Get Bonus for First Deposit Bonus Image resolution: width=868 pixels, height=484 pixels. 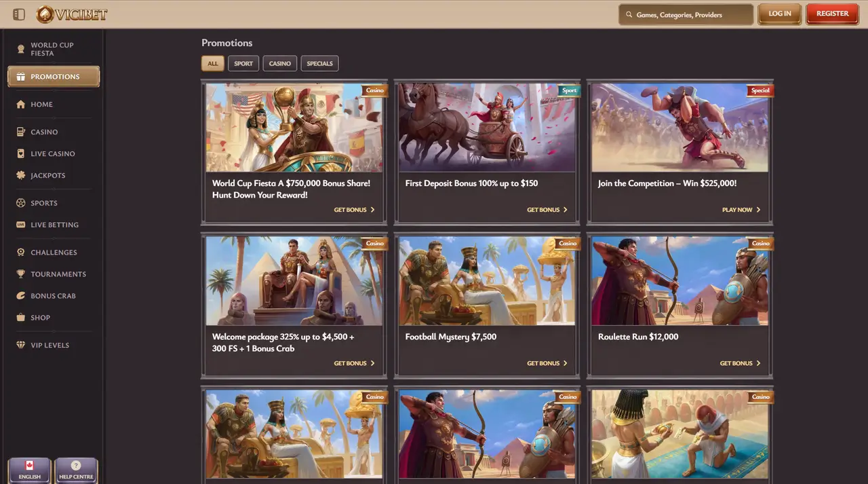[547, 210]
